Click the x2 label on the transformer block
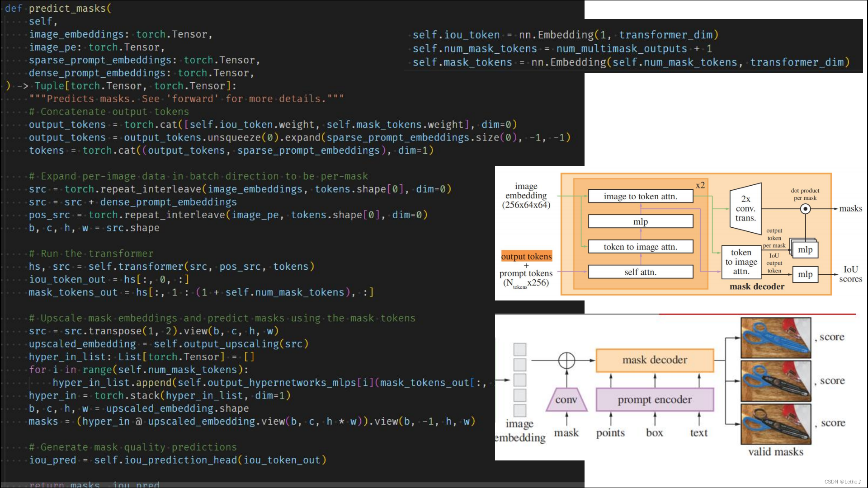Viewport: 868px width, 488px height. click(x=700, y=185)
